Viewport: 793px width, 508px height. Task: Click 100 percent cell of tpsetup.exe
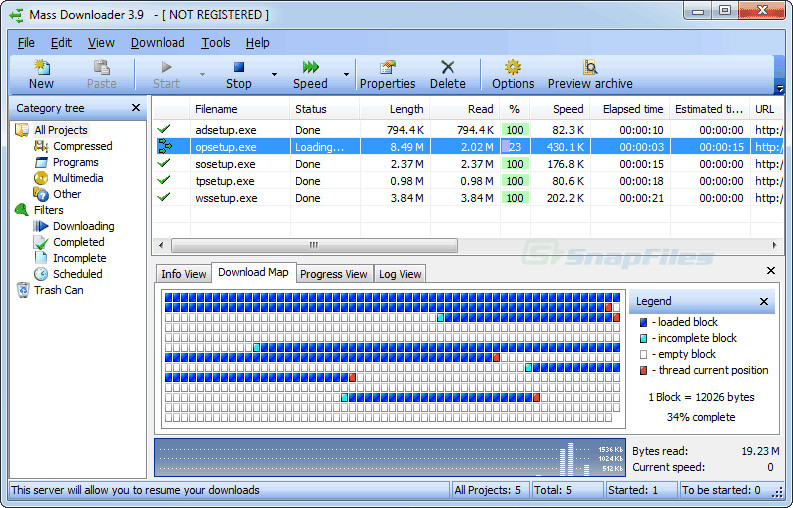515,181
